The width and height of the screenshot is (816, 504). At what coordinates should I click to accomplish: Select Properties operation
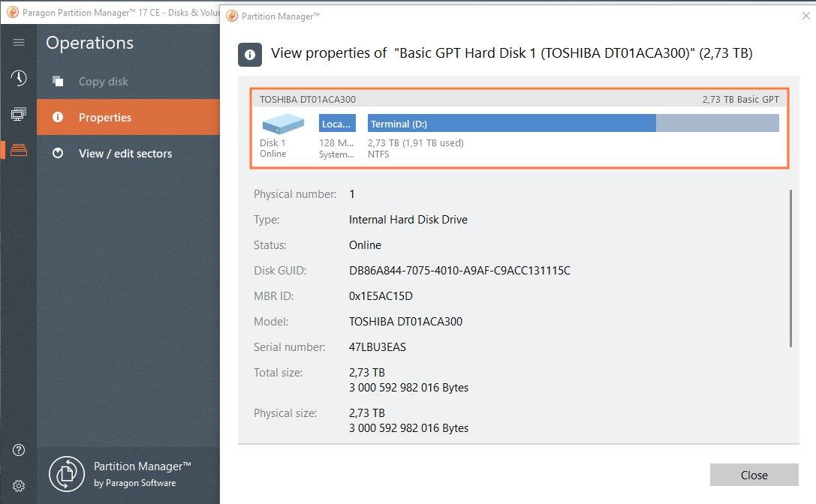(128, 117)
